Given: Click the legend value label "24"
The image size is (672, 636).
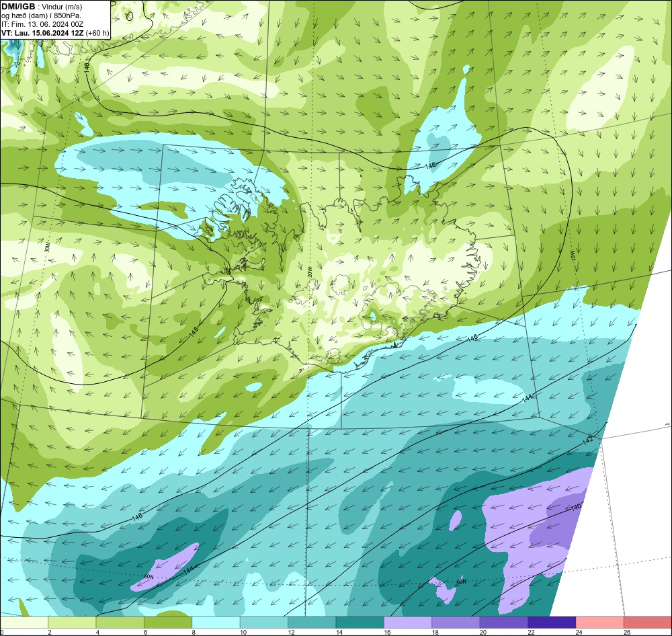Looking at the screenshot, I should 579,632.
